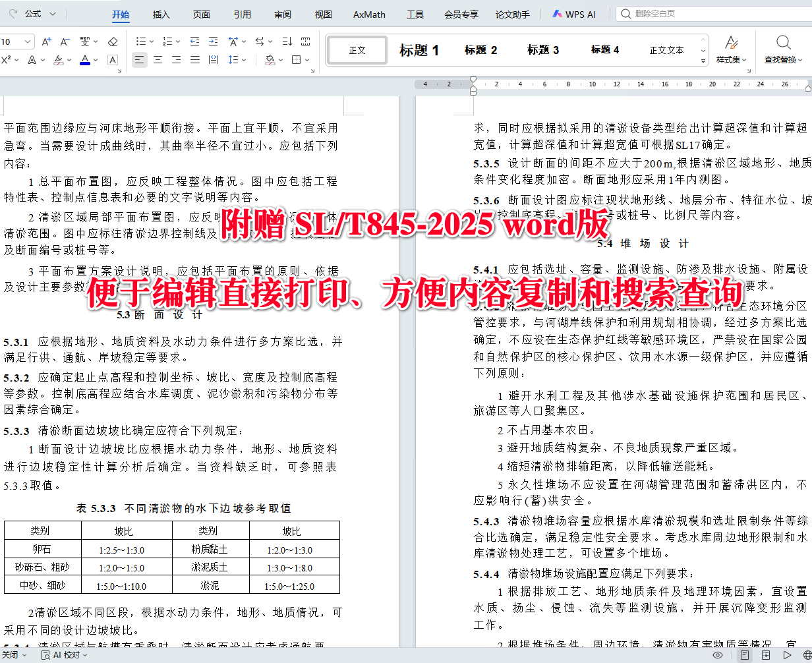812x663 pixels.
Task: Open the AxMath tab
Action: 369,14
